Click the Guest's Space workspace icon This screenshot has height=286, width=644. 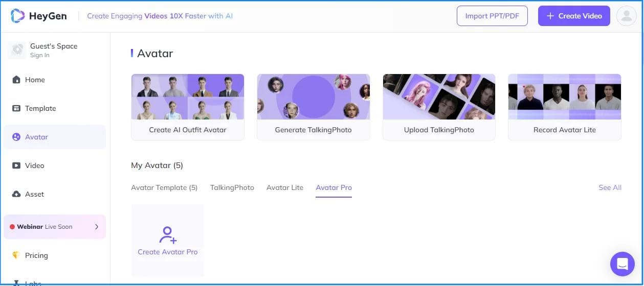click(x=17, y=50)
